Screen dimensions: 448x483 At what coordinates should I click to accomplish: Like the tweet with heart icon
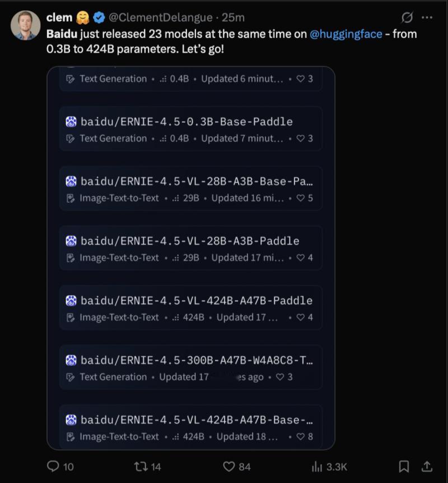[x=229, y=466]
